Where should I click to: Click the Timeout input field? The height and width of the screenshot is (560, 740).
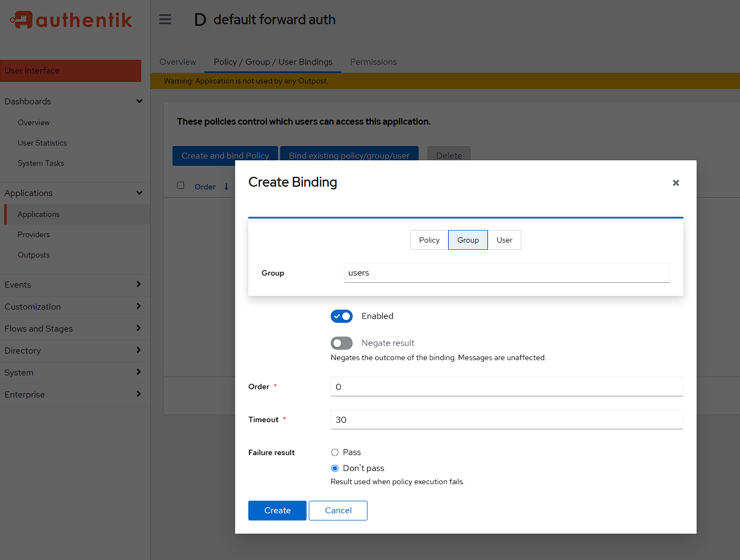[507, 419]
